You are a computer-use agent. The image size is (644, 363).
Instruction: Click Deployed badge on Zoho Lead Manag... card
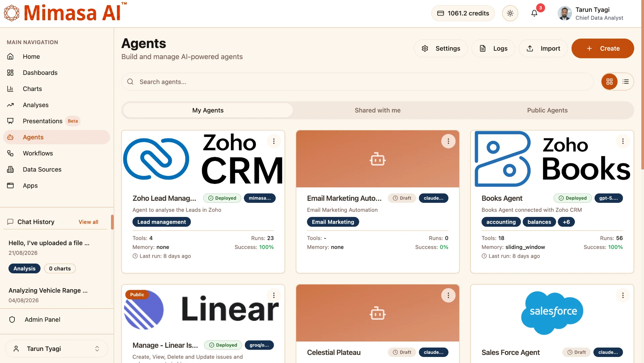[x=222, y=198]
